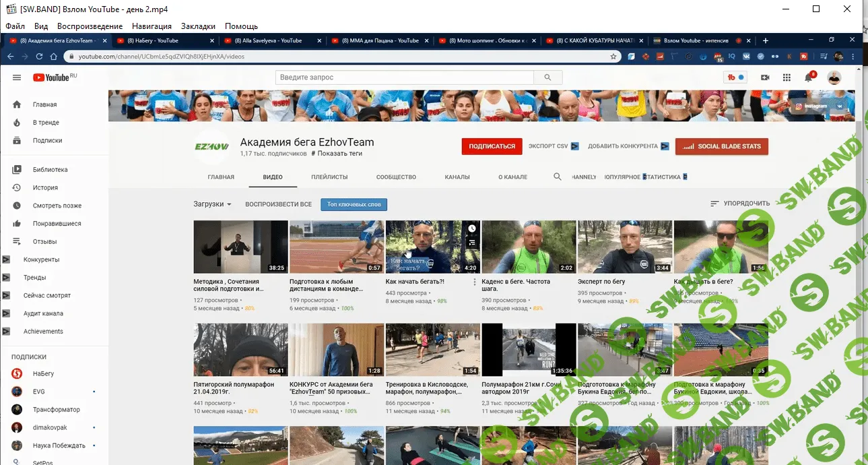Open the Воспроизведение menu

[90, 26]
